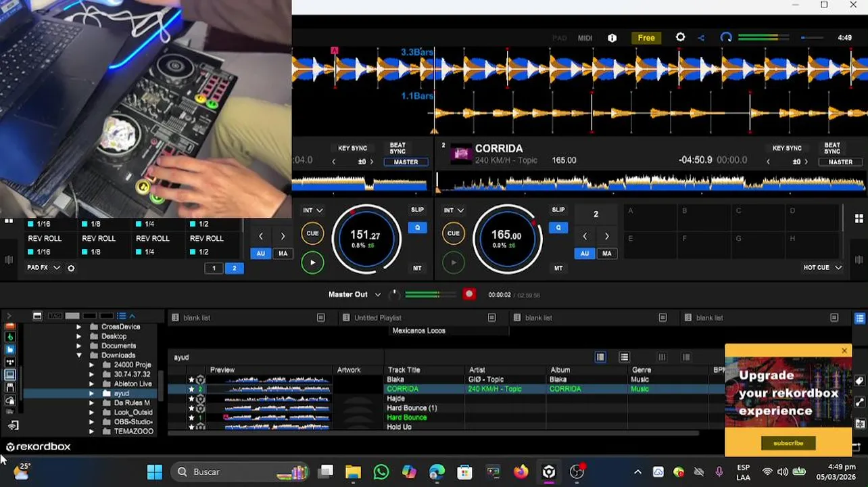
Task: Open PAD FX gear settings
Action: tap(71, 268)
